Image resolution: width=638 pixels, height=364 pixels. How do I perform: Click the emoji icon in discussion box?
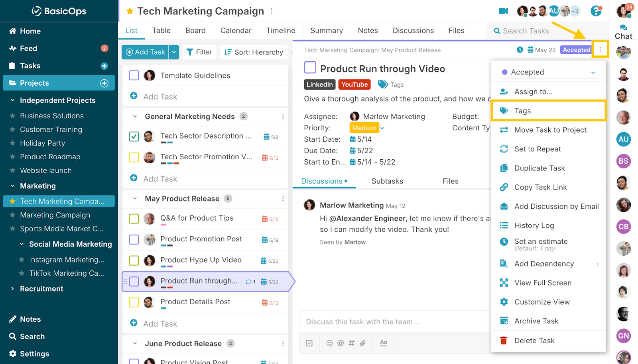click(329, 343)
